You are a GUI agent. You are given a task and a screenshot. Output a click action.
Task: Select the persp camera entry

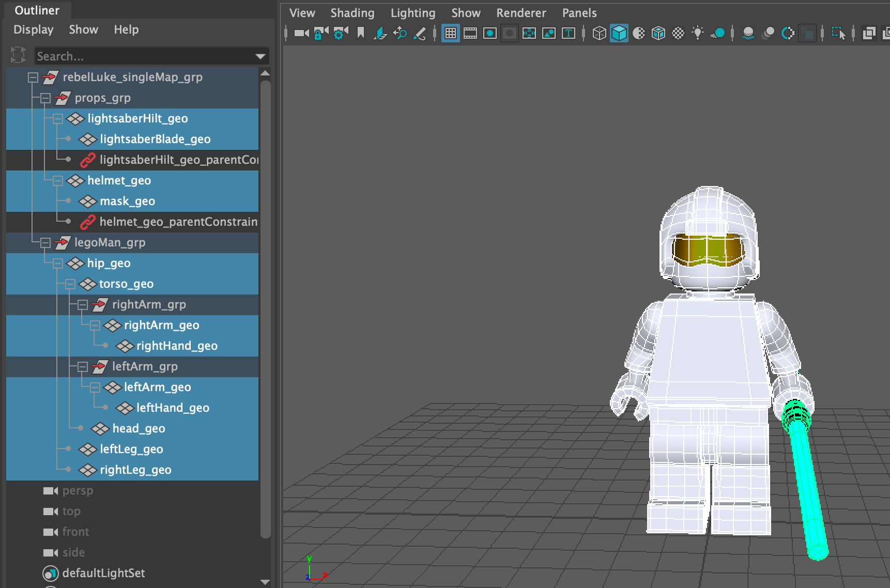132,491
